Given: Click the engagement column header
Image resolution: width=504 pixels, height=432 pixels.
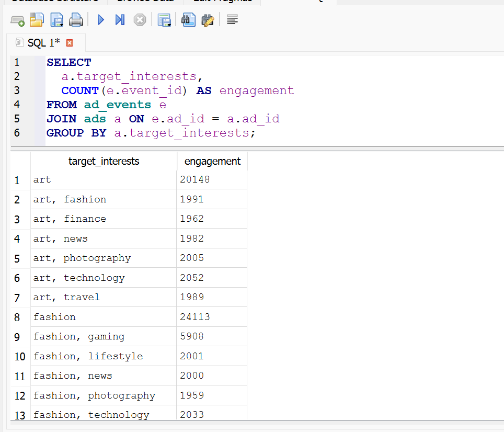Looking at the screenshot, I should pos(212,161).
